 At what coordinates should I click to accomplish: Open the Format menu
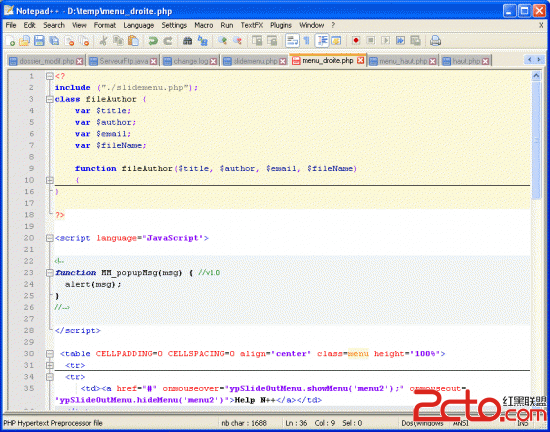coord(105,25)
